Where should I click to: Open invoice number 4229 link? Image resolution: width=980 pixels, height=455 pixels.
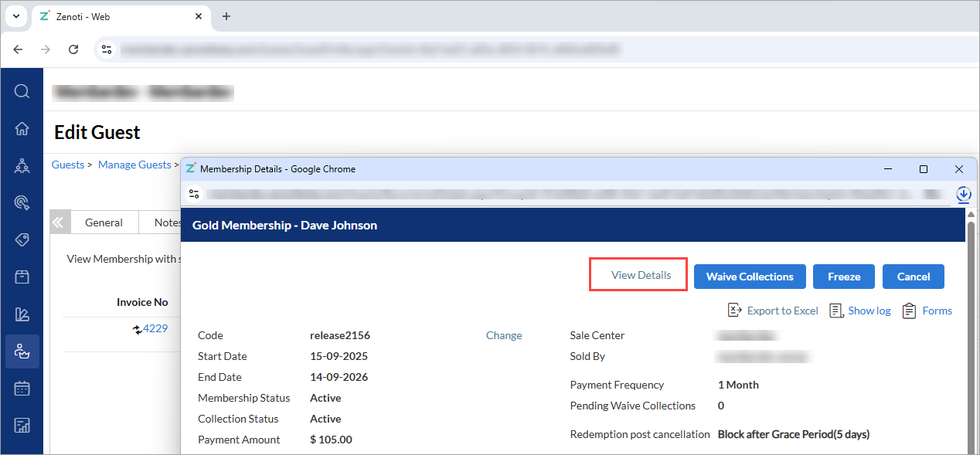(x=155, y=328)
